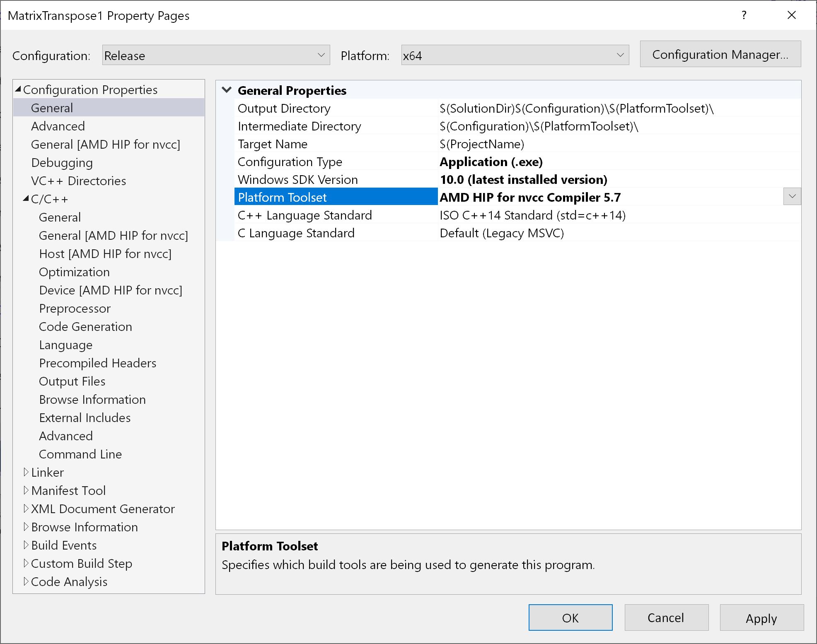
Task: Select Debugging in the properties tree
Action: (x=62, y=162)
